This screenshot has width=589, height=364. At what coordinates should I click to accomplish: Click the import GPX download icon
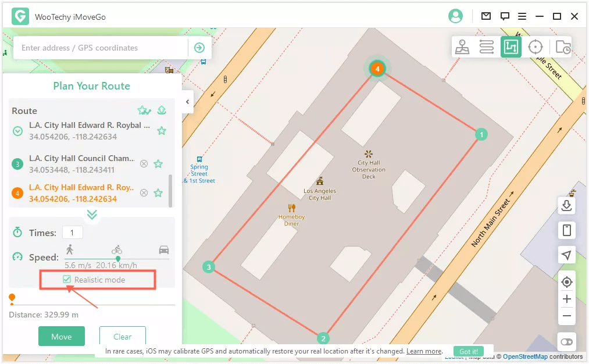(x=567, y=205)
